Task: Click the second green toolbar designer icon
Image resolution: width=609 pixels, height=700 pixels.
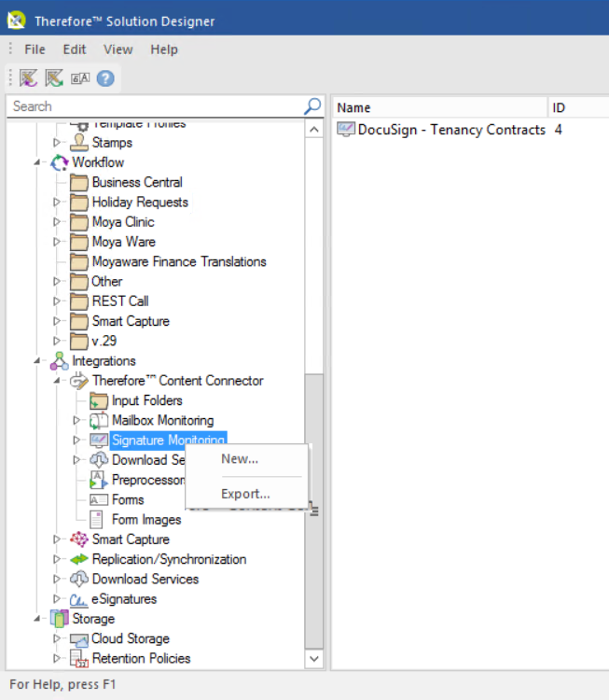Action: (x=54, y=78)
